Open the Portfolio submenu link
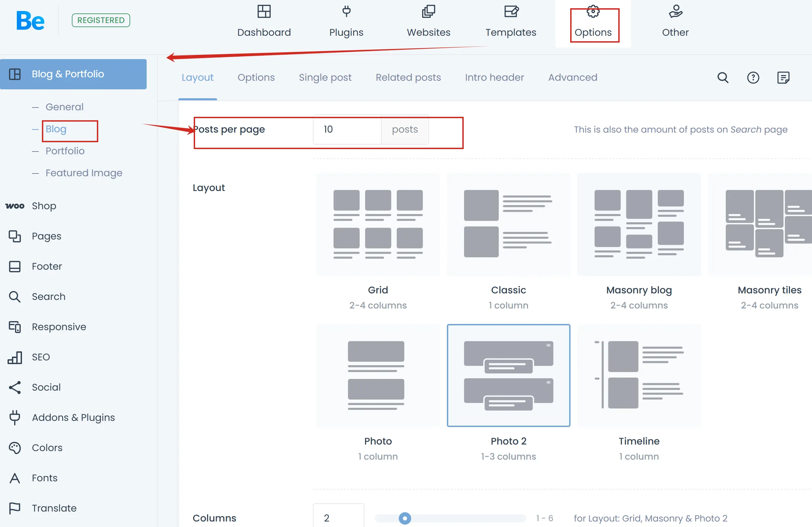Screen dimensions: 812x527 65,151
